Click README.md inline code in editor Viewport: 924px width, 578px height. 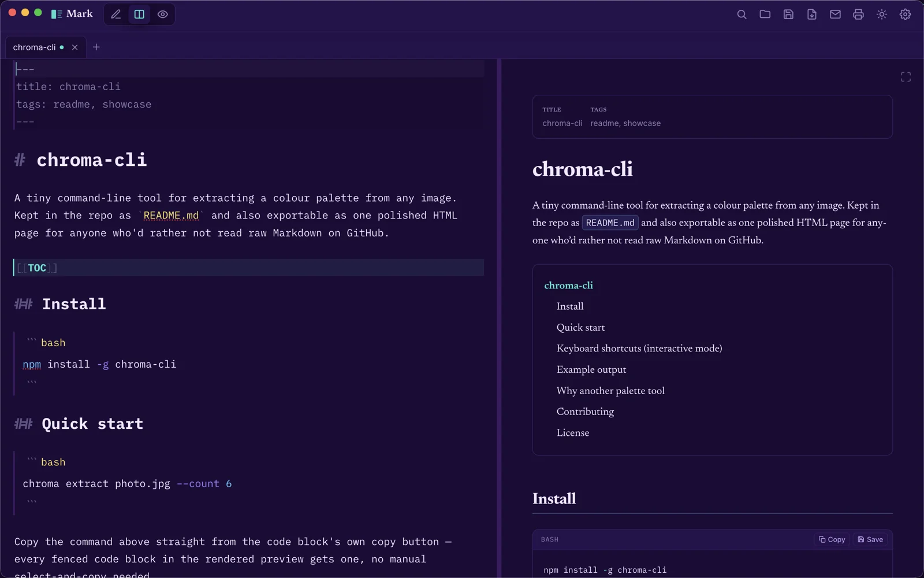[171, 216]
